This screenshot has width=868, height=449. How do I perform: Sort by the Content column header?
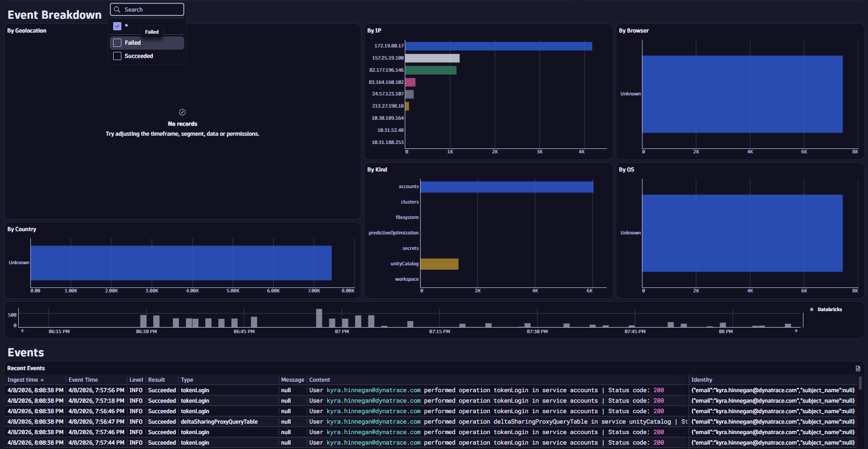(319, 380)
